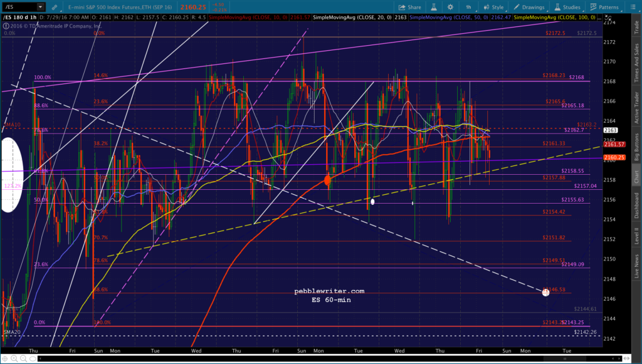Click the share arrow icon
Screen dimensions: 642x364
tap(402, 7)
